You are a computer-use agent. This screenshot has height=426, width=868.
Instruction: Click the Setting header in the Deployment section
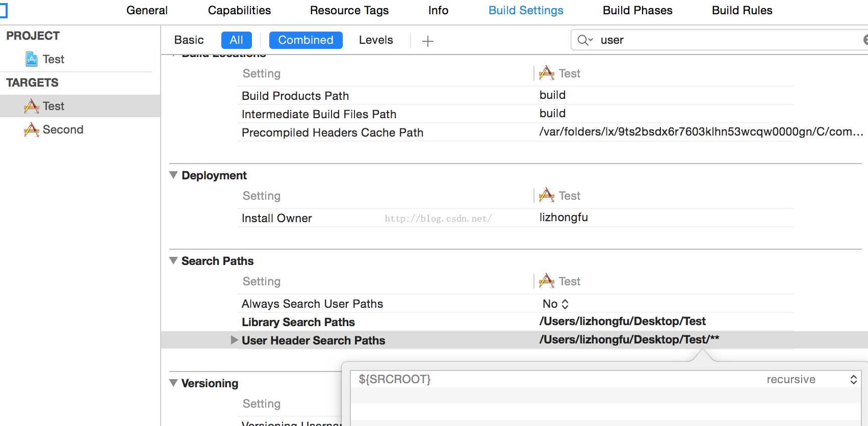tap(262, 196)
